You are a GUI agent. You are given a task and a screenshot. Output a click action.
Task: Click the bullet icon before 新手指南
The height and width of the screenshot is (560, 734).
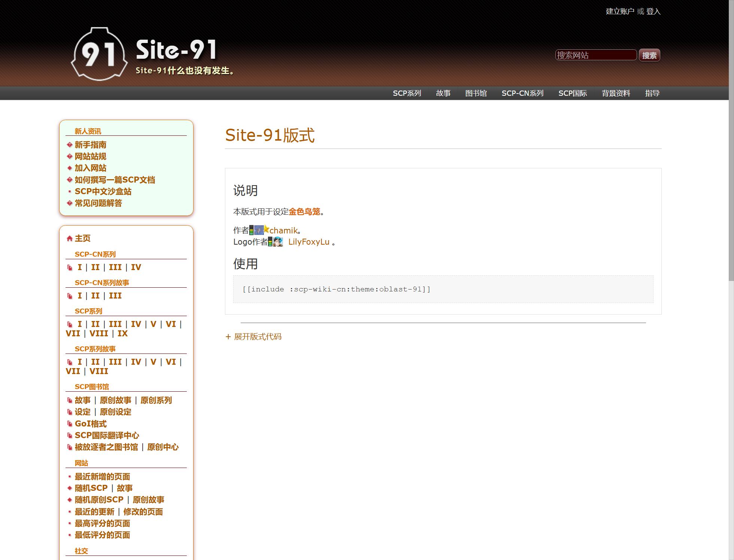click(70, 145)
